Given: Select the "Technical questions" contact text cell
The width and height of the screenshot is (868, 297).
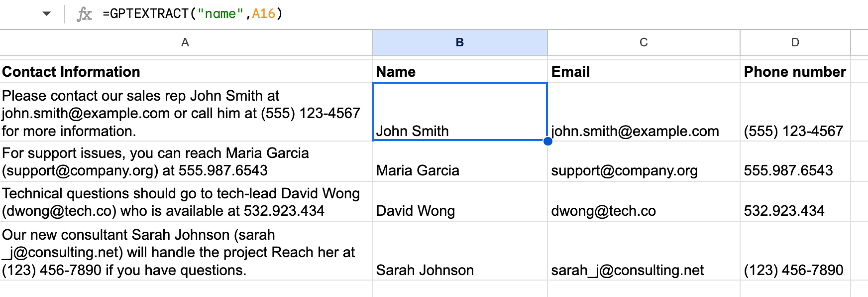Looking at the screenshot, I should [185, 202].
